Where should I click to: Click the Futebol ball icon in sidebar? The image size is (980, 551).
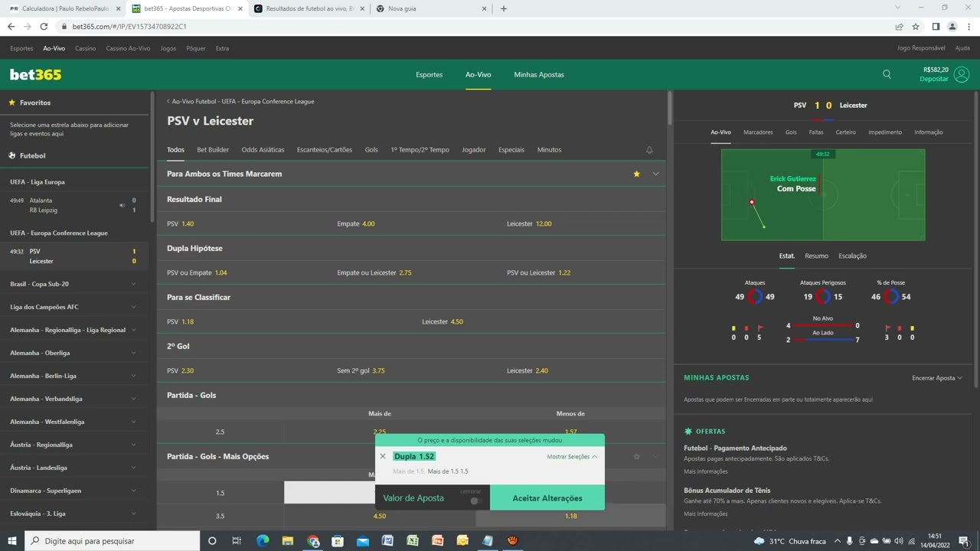point(12,155)
